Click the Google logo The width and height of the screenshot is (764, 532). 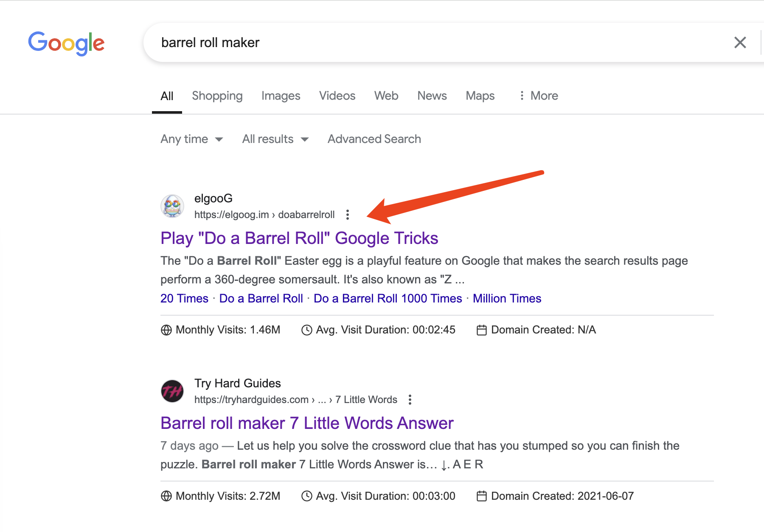click(x=66, y=43)
